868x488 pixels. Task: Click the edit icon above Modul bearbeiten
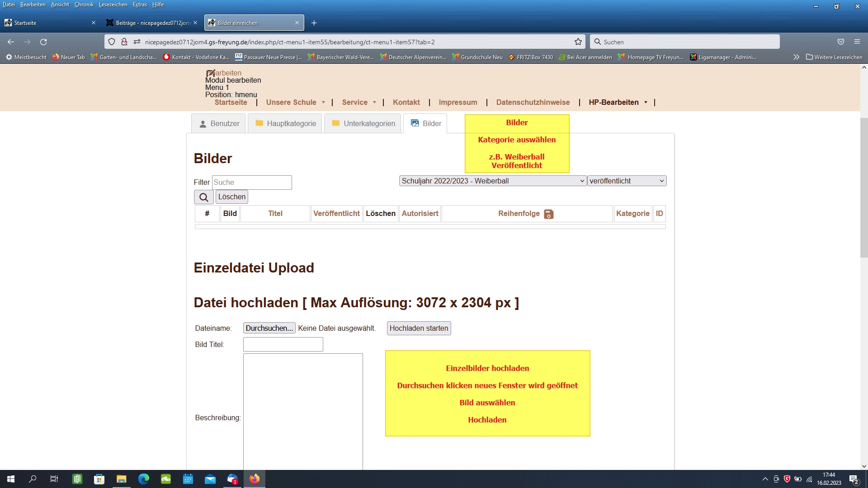pos(210,73)
